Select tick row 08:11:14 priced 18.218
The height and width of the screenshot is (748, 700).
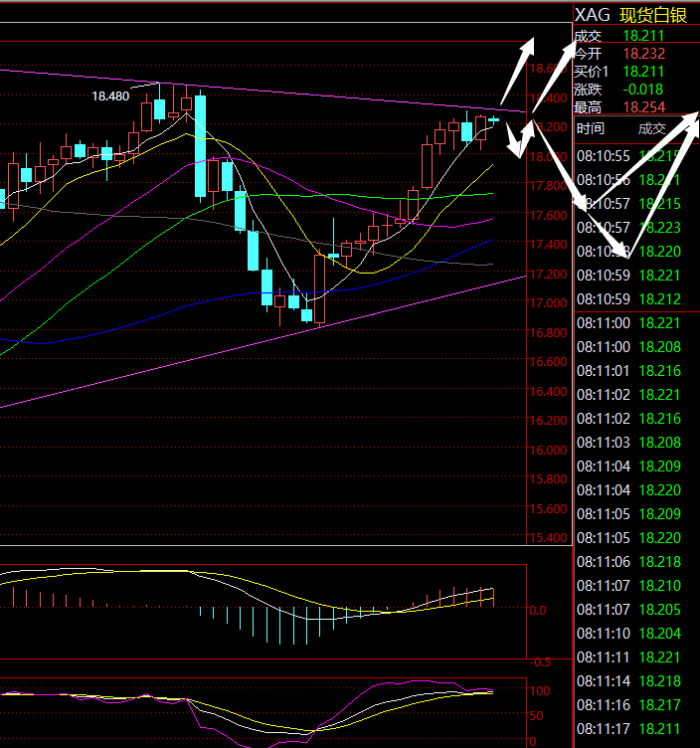(x=629, y=680)
